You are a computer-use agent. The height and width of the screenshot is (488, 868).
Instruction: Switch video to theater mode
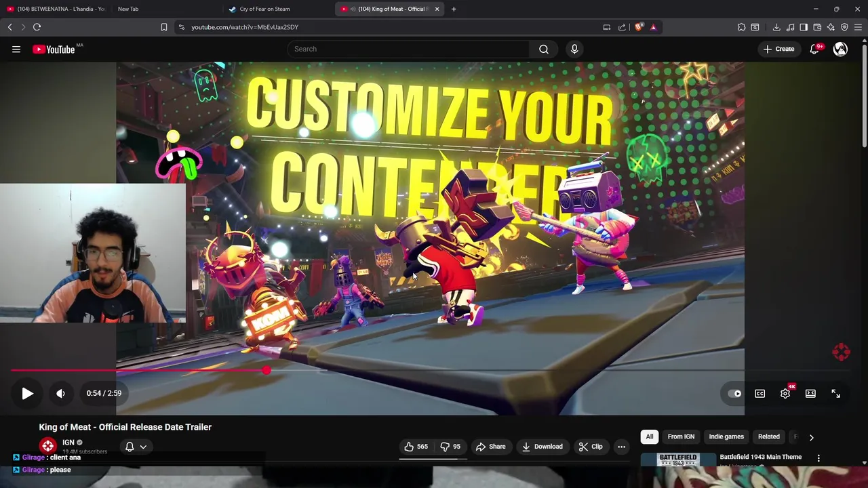[x=810, y=393]
